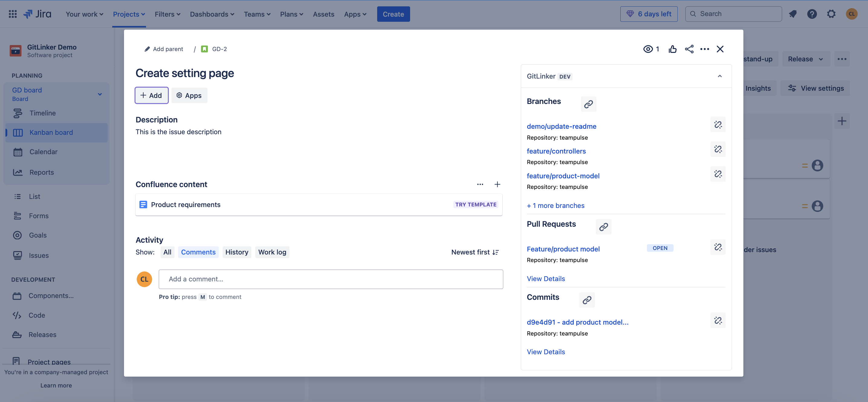Viewport: 868px width, 402px height.
Task: Unlink the demo/update-readme branch
Action: [x=718, y=125]
